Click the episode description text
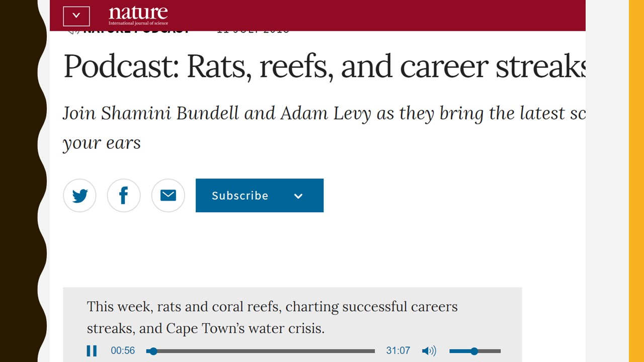Screen dimensions: 644x362 point(272,317)
